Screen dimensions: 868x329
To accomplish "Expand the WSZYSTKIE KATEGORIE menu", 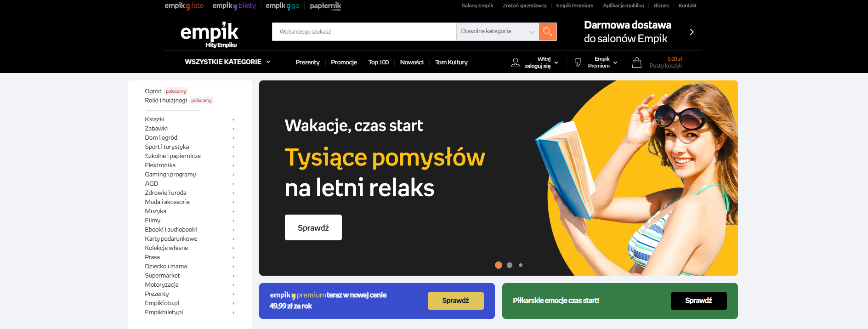I will pos(227,62).
